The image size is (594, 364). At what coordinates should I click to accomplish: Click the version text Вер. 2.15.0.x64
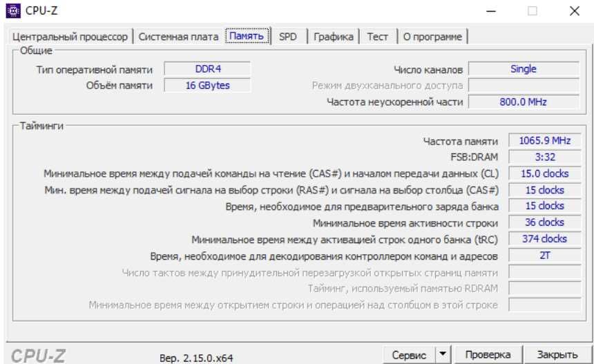(x=196, y=358)
